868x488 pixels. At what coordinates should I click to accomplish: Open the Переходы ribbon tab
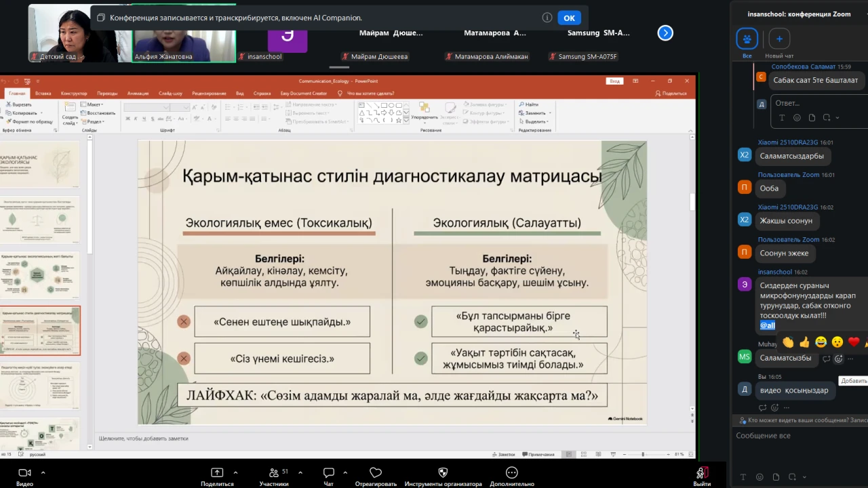107,93
